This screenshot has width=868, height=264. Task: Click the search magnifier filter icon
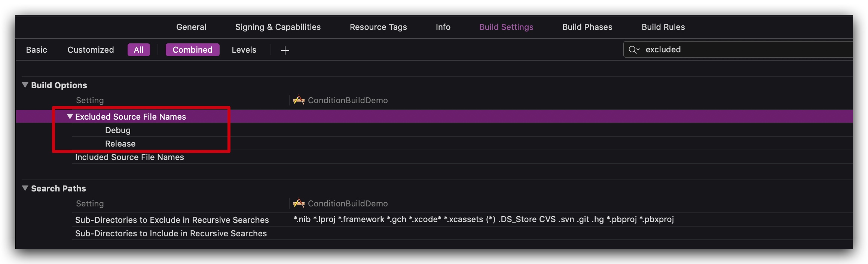[634, 50]
